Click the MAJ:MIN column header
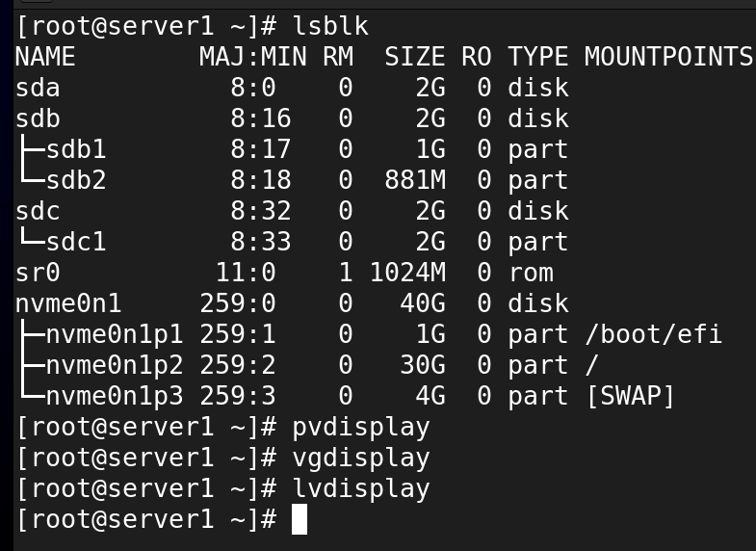 252,57
